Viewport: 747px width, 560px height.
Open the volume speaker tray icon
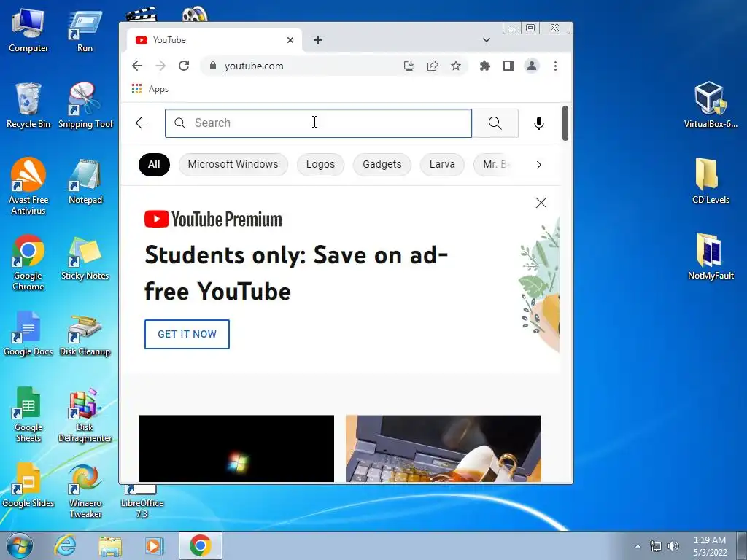click(x=673, y=546)
